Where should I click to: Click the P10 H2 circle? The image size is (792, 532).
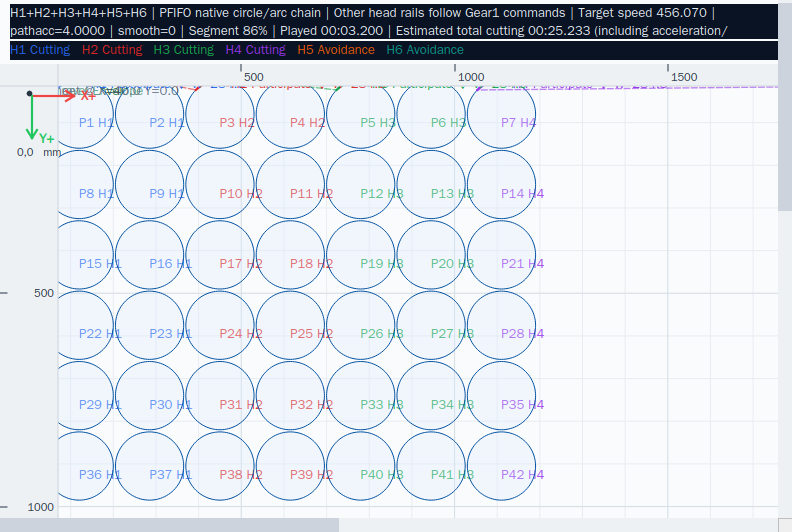(220, 184)
